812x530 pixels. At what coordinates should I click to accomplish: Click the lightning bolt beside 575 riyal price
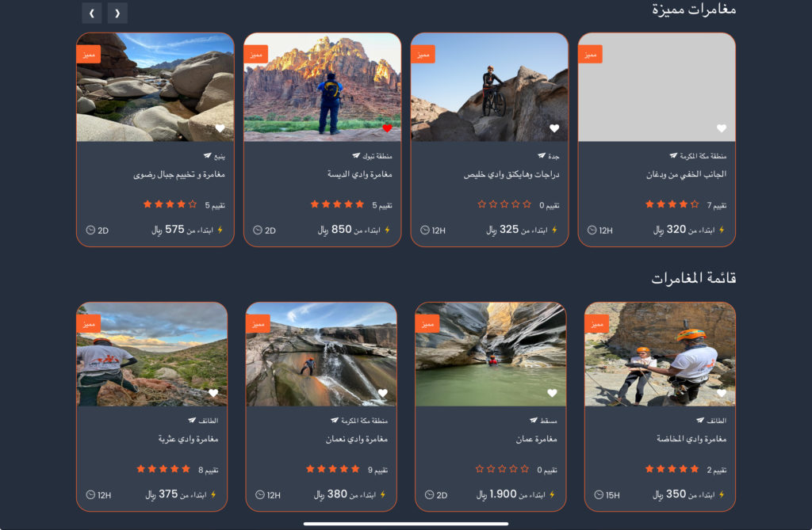[x=220, y=230]
